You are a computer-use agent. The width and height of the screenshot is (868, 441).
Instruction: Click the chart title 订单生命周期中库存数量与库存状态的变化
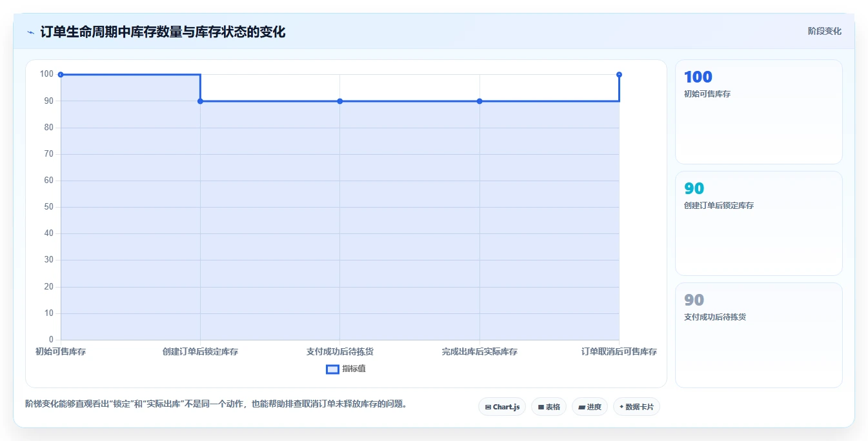point(163,32)
